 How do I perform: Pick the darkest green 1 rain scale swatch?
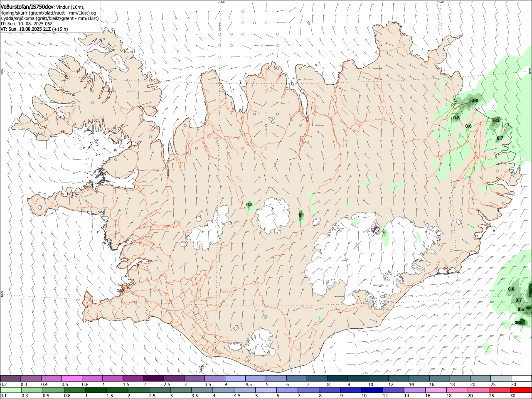tap(96, 390)
